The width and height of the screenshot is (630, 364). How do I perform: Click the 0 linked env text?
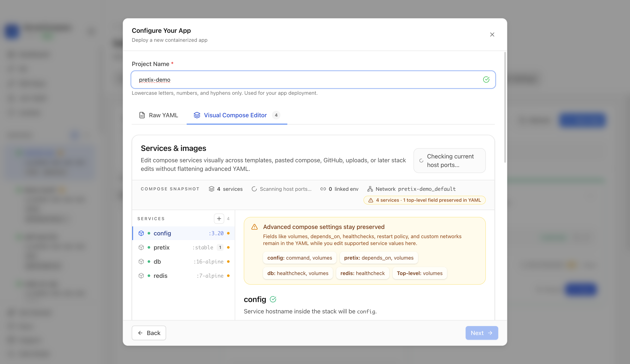[x=344, y=189]
